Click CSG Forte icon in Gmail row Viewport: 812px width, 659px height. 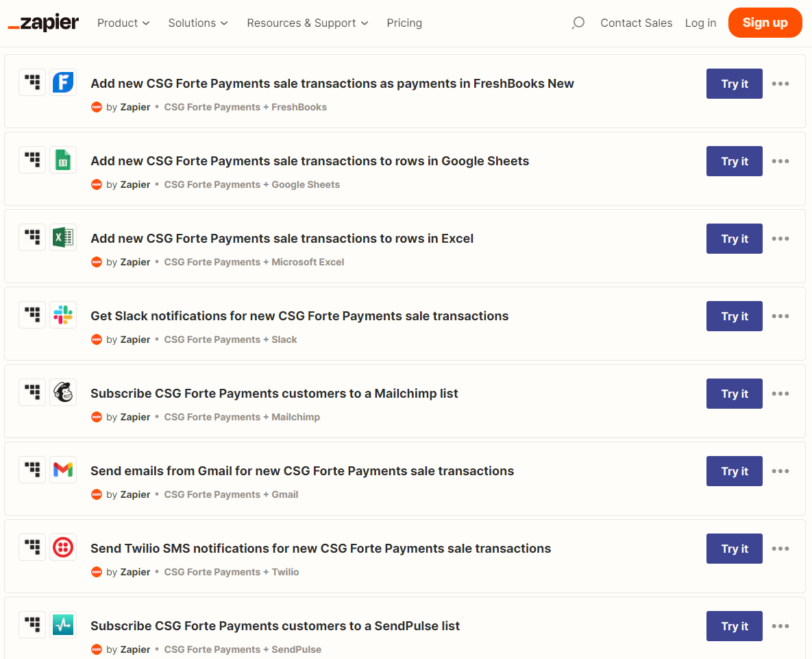32,469
